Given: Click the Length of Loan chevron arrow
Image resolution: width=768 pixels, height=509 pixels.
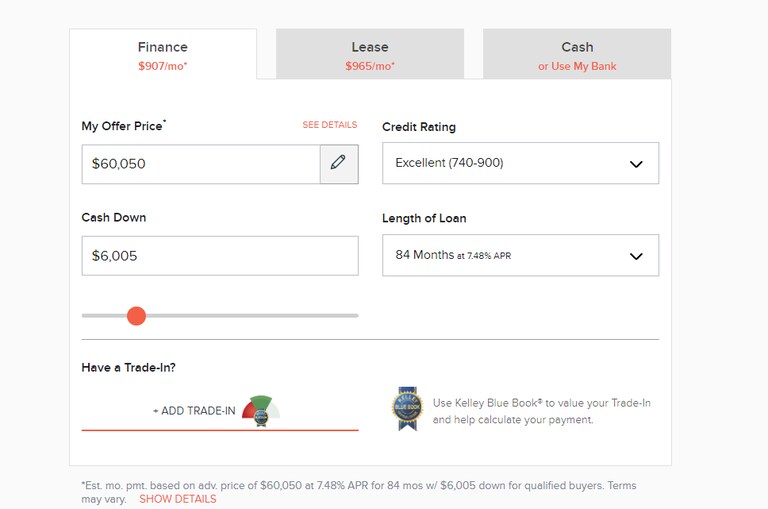Looking at the screenshot, I should [636, 256].
